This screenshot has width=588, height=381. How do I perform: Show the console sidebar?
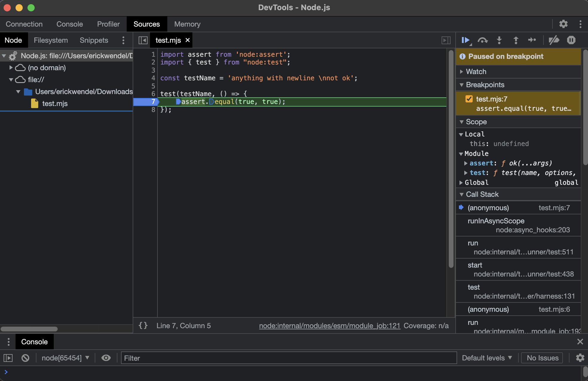click(8, 358)
